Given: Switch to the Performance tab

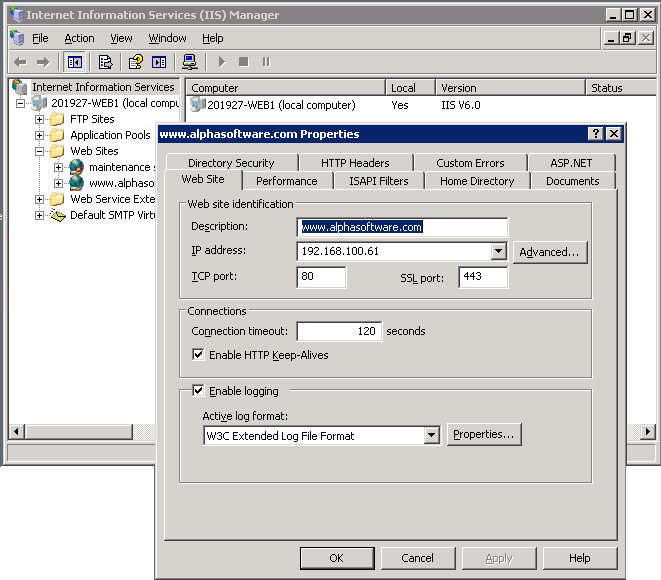Looking at the screenshot, I should click(287, 181).
